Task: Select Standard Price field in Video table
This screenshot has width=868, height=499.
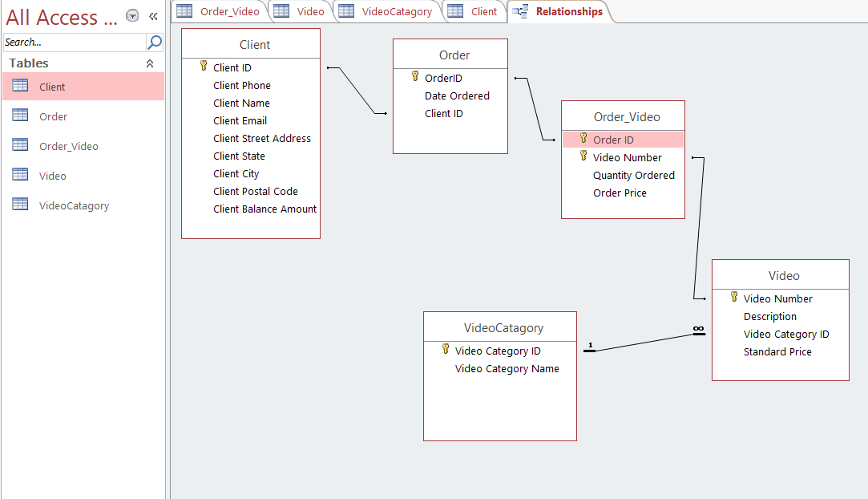Action: click(x=777, y=351)
